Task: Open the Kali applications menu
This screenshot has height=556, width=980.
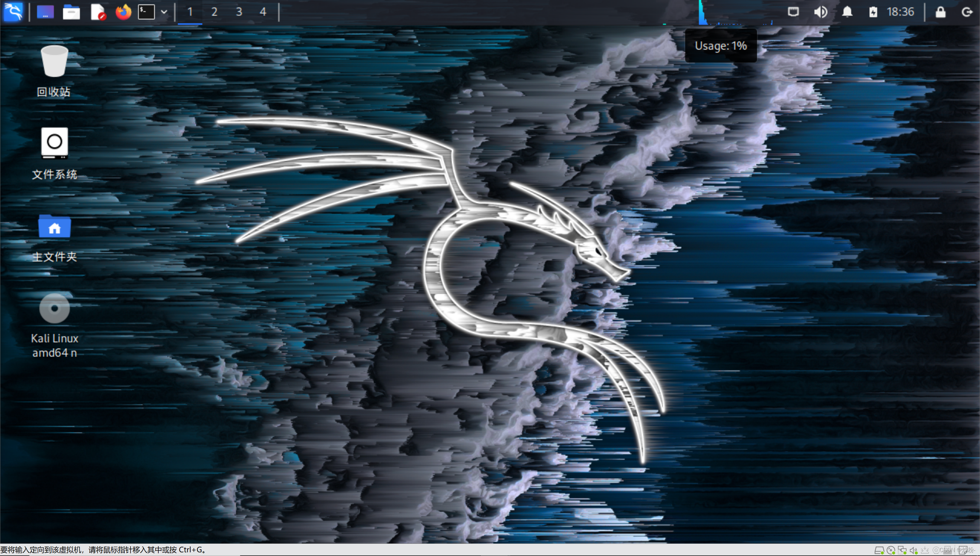Action: [13, 11]
